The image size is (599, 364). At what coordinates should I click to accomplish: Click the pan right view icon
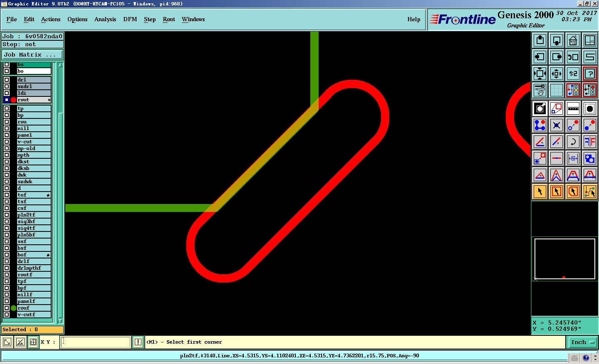tap(557, 57)
